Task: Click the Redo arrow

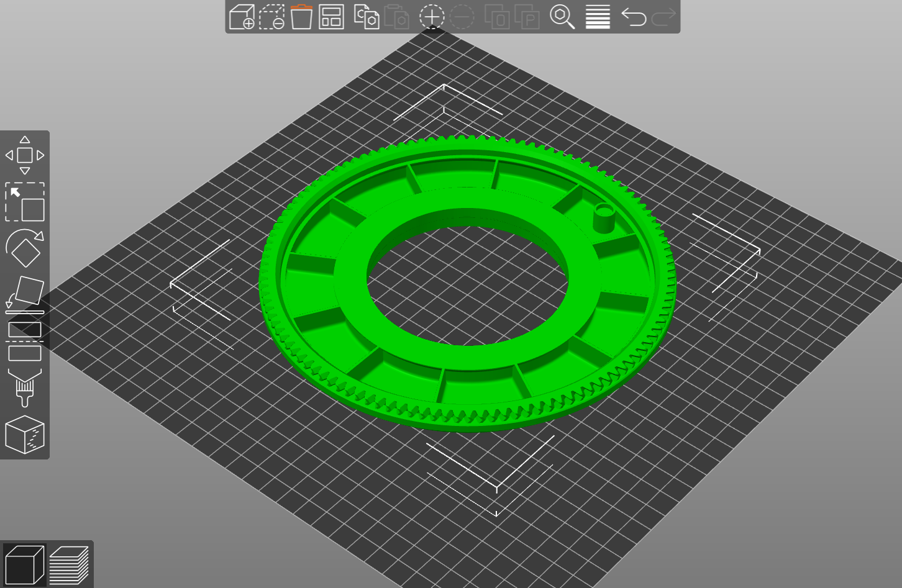Action: [663, 17]
